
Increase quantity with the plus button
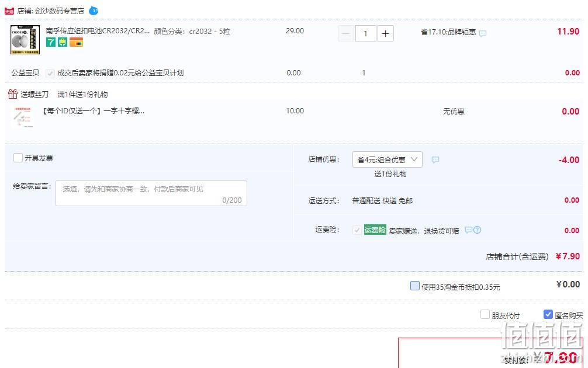tap(385, 34)
